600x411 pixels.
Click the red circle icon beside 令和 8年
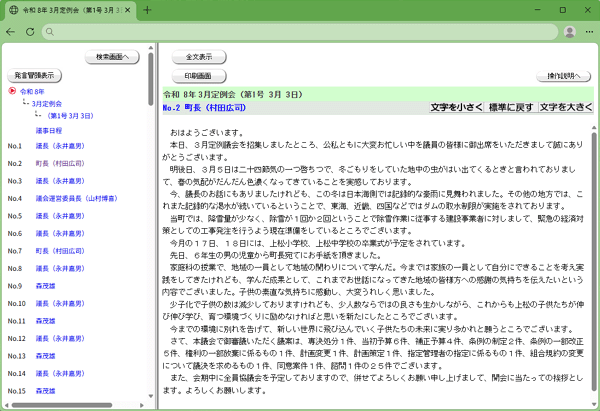click(x=12, y=91)
